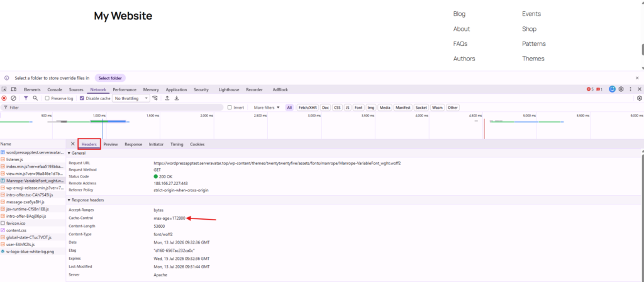644x282 pixels.
Task: Uncheck the Disable cache checkbox
Action: pyautogui.click(x=82, y=99)
